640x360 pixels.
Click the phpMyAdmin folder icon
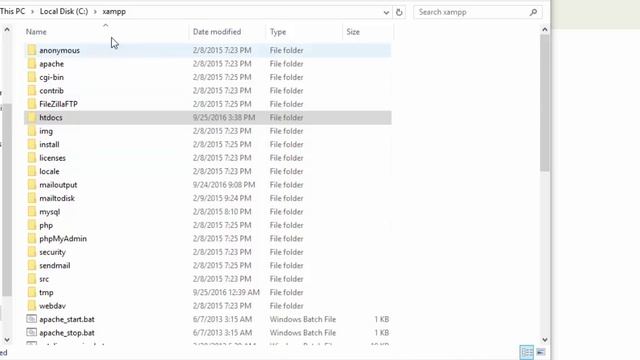pos(32,239)
